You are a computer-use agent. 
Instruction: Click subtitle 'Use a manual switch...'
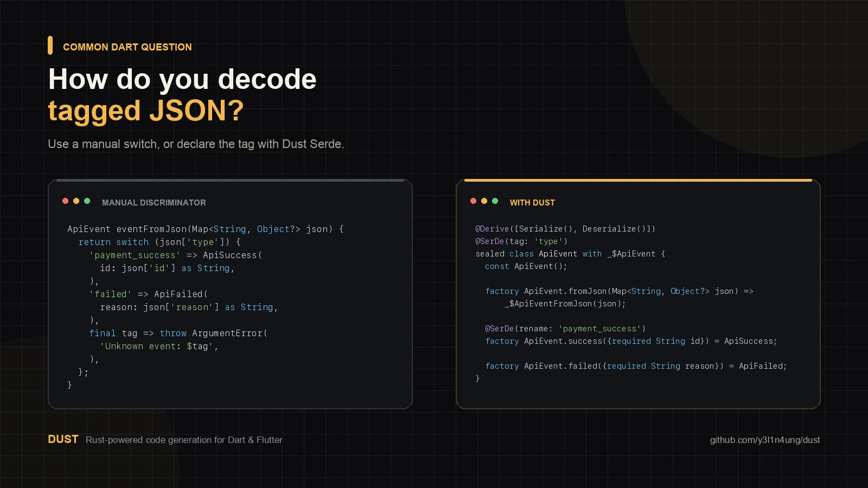click(x=196, y=144)
